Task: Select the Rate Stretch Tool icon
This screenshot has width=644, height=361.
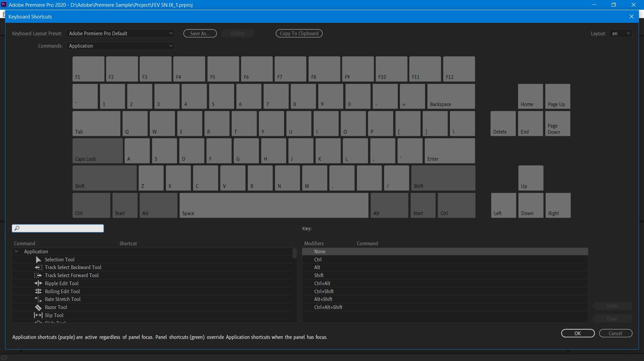Action: 38,299
